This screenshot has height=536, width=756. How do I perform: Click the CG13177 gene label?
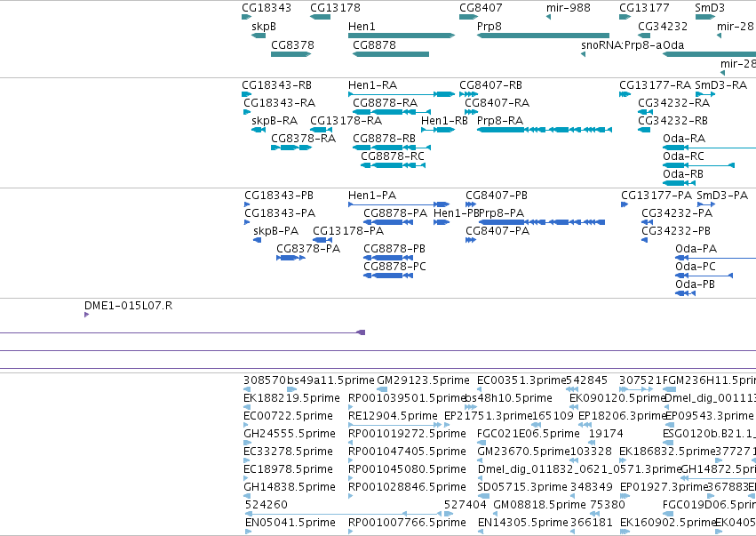click(644, 8)
